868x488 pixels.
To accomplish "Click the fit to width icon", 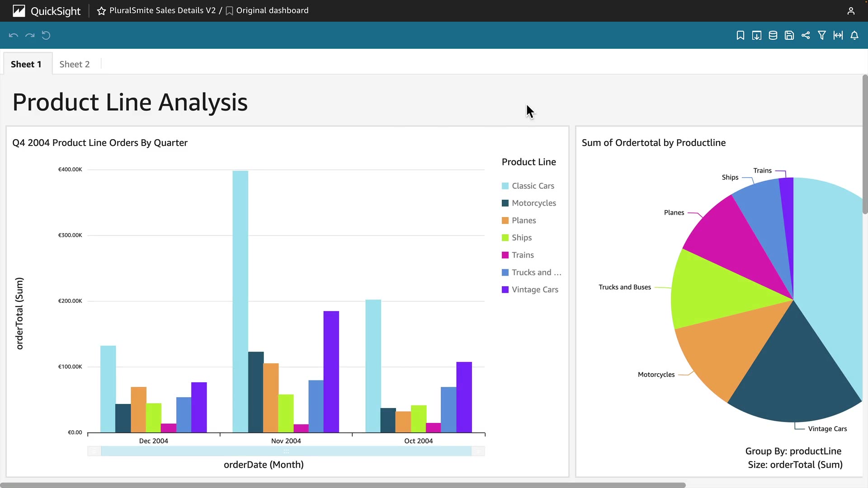I will tap(838, 35).
